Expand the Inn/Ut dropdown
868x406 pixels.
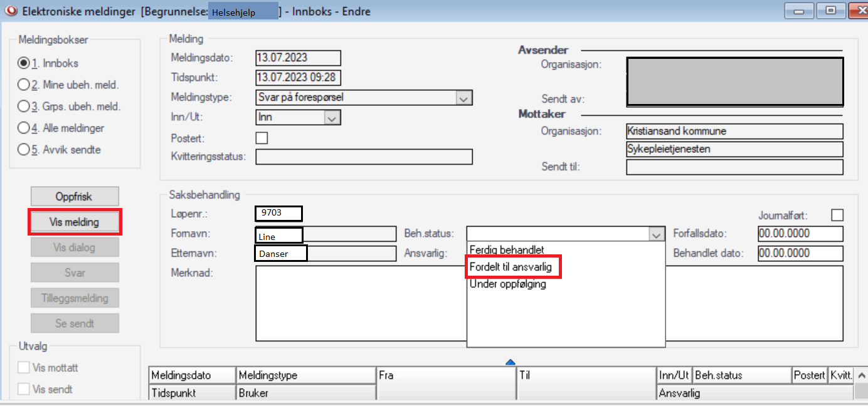point(332,117)
